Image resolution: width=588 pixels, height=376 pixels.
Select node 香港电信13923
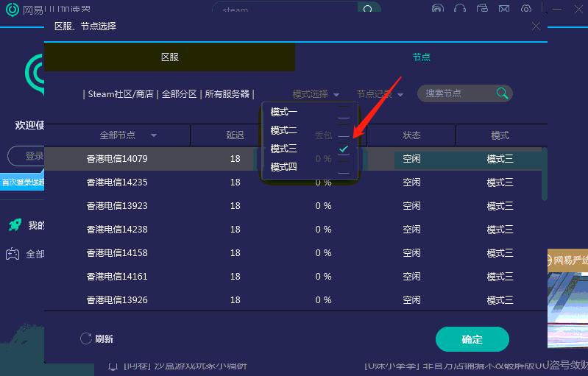117,206
